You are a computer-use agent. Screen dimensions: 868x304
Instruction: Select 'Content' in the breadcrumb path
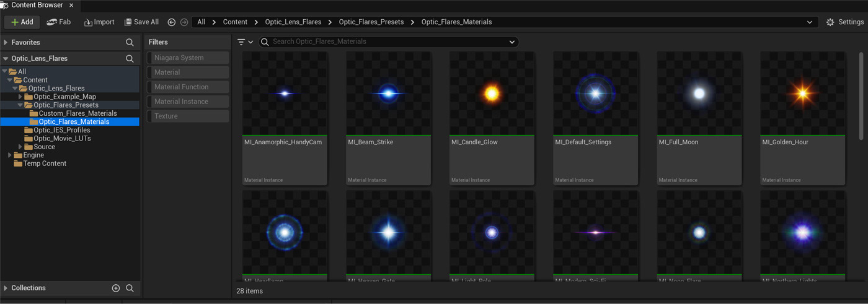tap(235, 22)
